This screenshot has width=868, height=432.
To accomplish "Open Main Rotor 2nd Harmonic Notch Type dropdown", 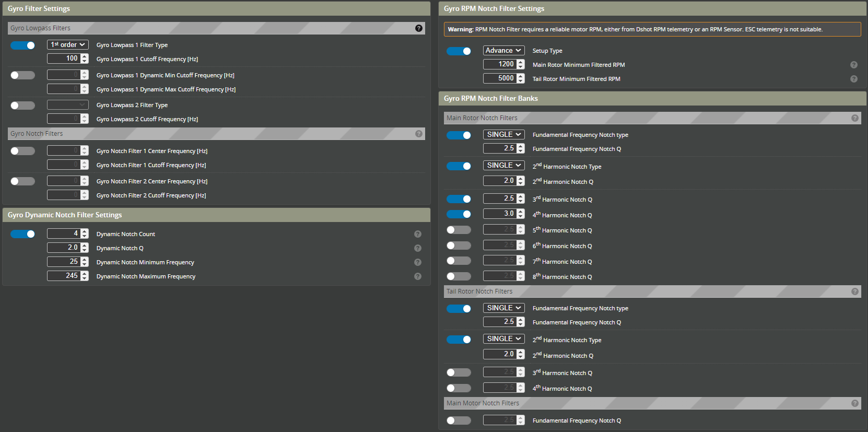I will click(x=503, y=165).
